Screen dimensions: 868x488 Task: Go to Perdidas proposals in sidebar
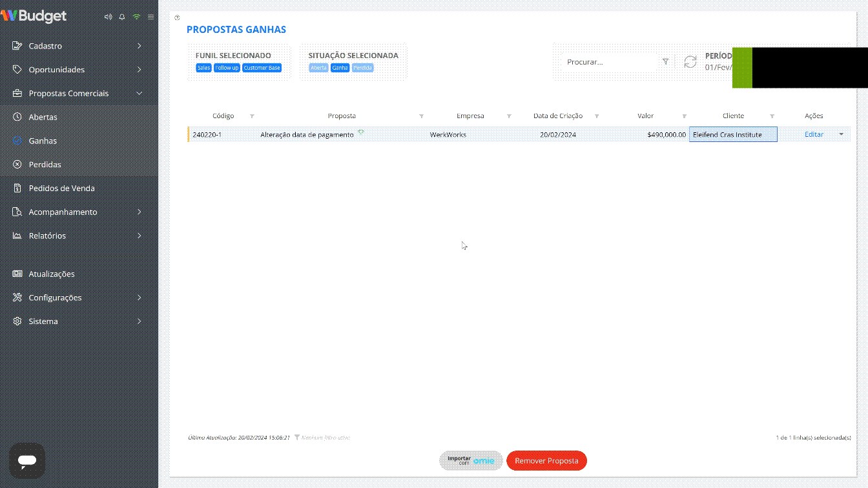[x=45, y=165]
